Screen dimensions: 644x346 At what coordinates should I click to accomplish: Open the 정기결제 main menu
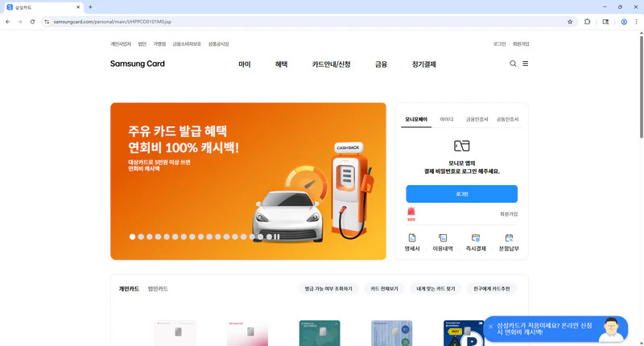point(424,64)
